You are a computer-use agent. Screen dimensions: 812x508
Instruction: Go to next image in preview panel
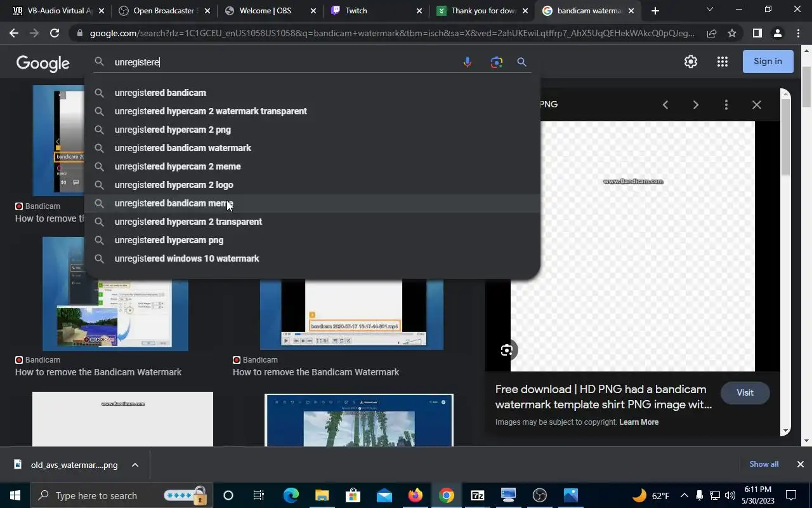tap(696, 105)
